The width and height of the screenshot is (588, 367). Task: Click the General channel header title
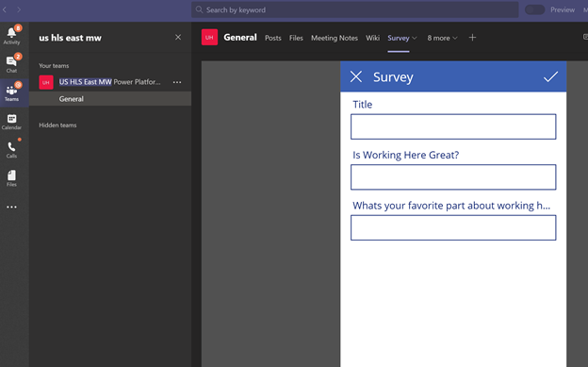240,38
